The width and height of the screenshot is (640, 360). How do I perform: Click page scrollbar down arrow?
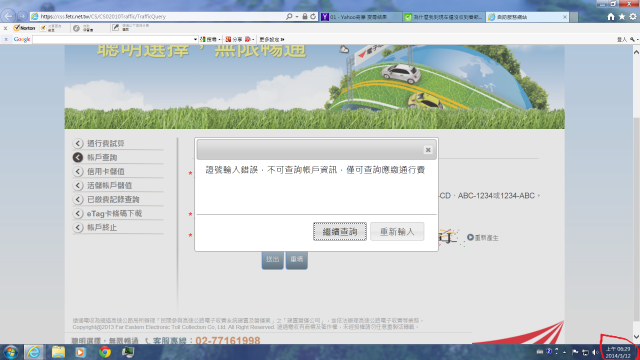[636, 337]
